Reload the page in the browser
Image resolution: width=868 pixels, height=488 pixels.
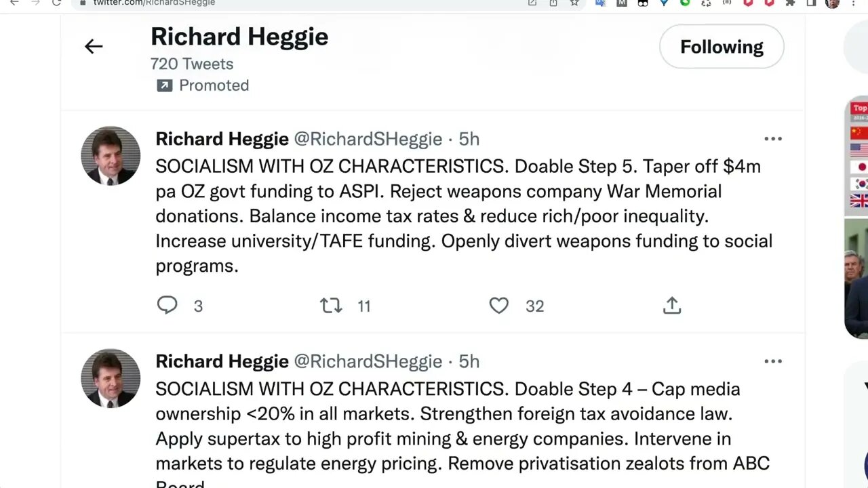pyautogui.click(x=56, y=3)
